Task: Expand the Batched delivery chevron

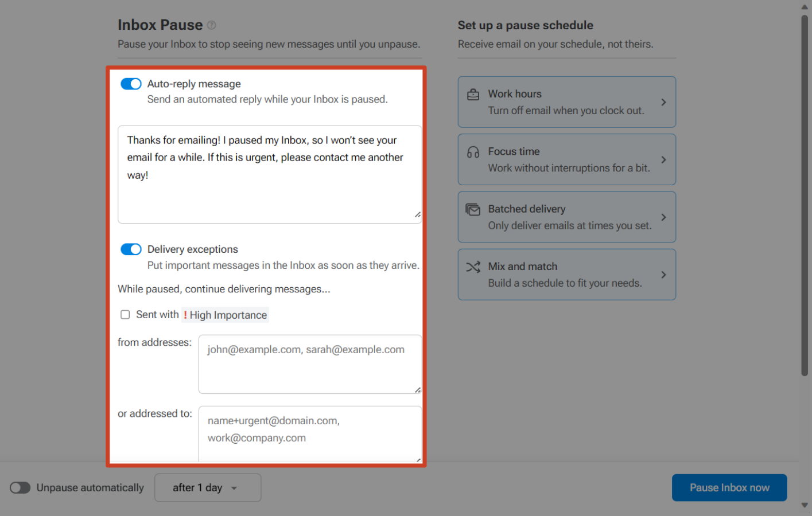Action: [x=663, y=217]
